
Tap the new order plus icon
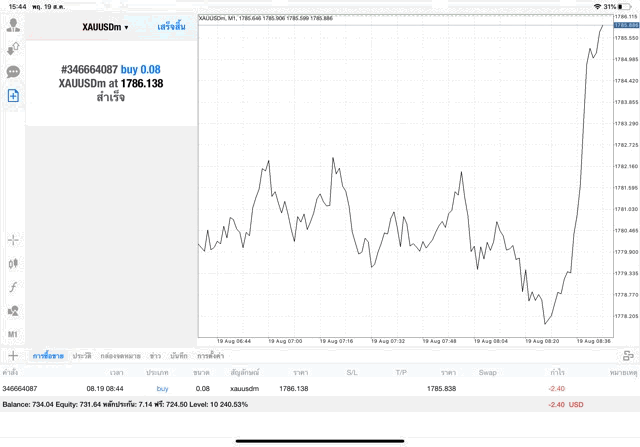pyautogui.click(x=14, y=96)
